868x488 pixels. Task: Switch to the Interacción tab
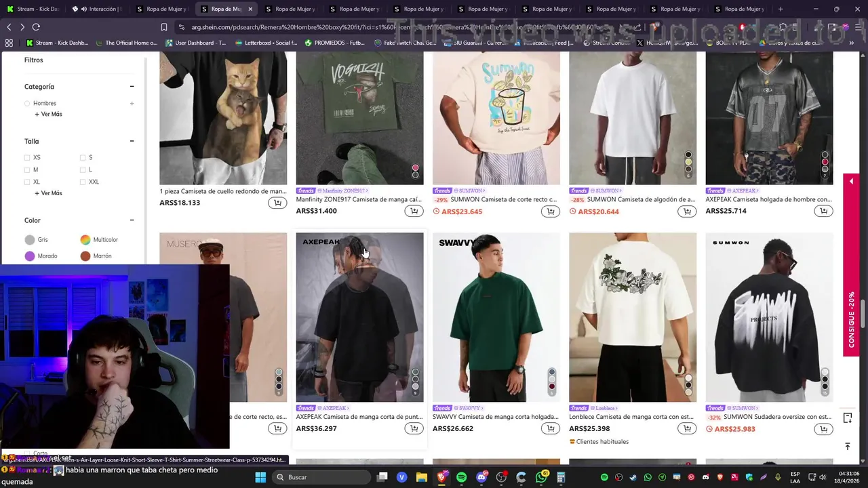point(98,9)
